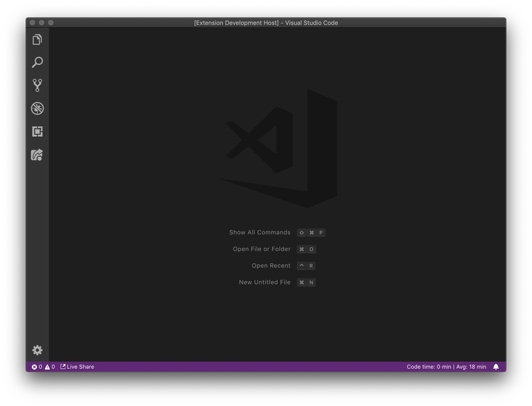Show notifications with the bell icon
Viewport: 532px width, 406px height.
click(x=496, y=367)
